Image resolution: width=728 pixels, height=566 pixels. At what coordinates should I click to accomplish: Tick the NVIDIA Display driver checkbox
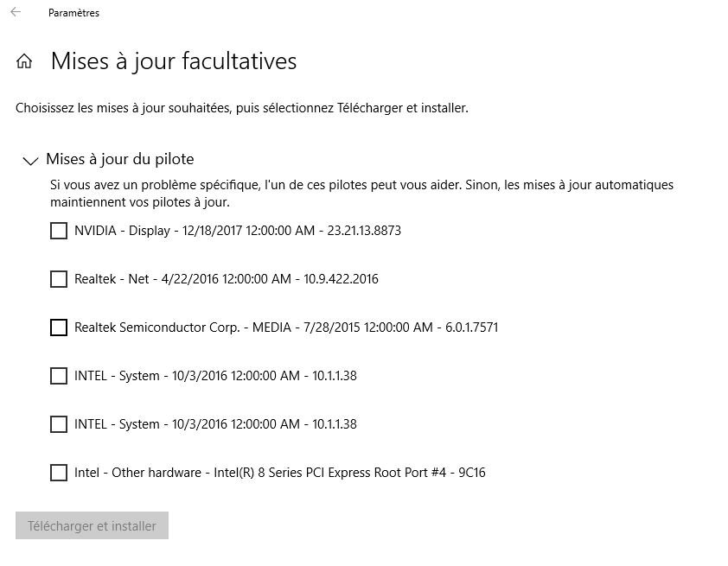tap(59, 231)
